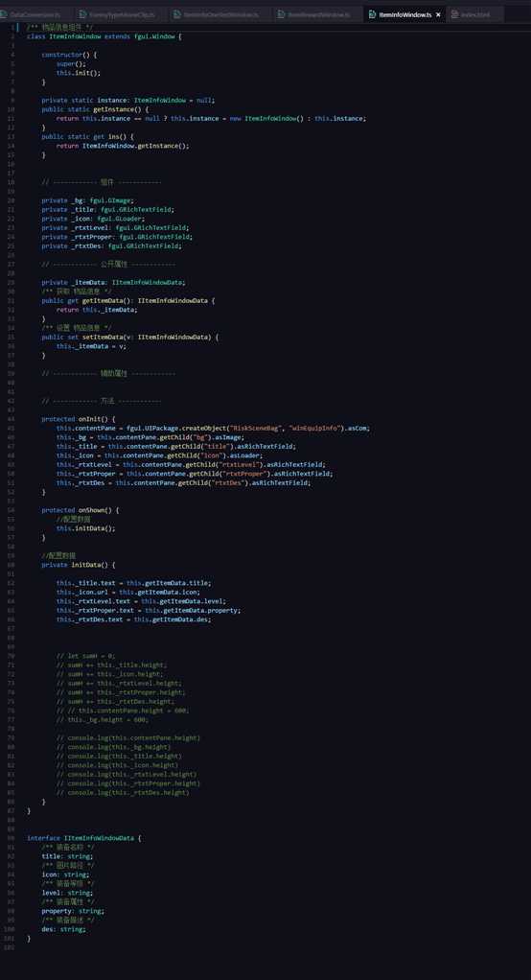Click the 'onInit()' method name
Screen dimensions: 531x980
click(x=94, y=419)
